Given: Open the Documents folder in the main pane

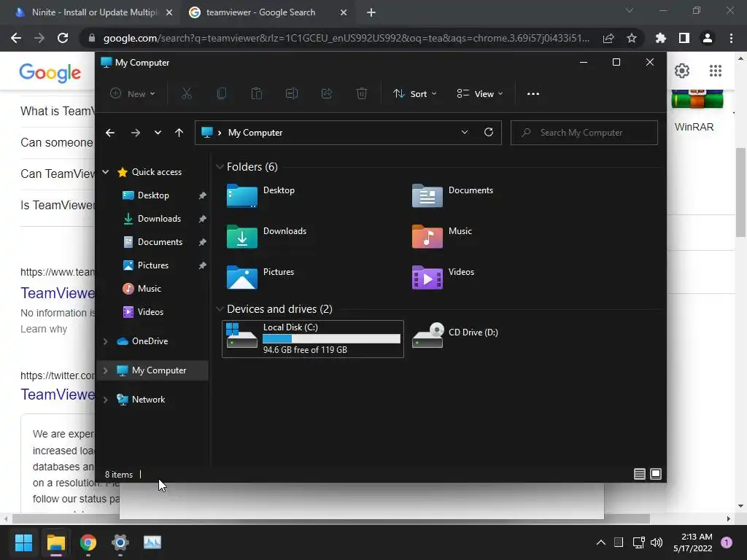Looking at the screenshot, I should (x=452, y=195).
